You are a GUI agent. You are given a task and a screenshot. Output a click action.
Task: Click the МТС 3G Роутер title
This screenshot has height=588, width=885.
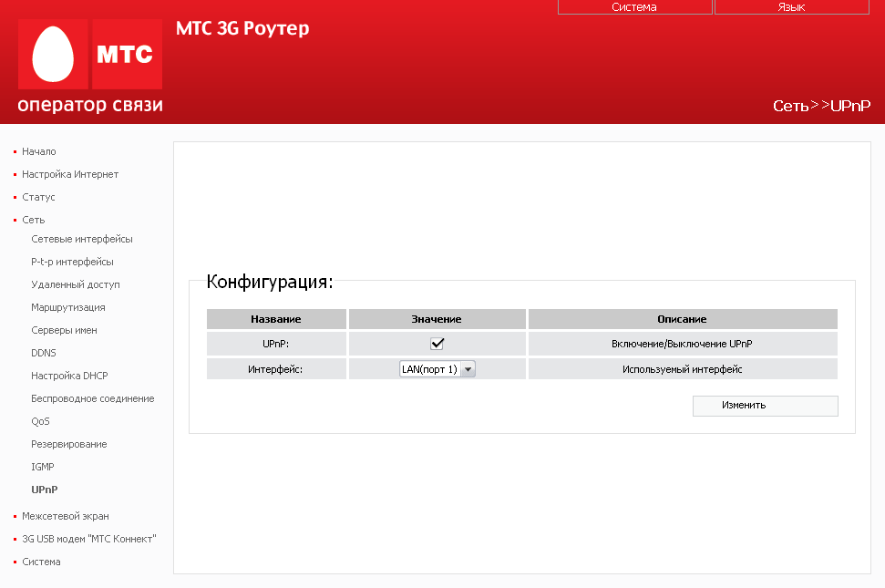coord(242,28)
